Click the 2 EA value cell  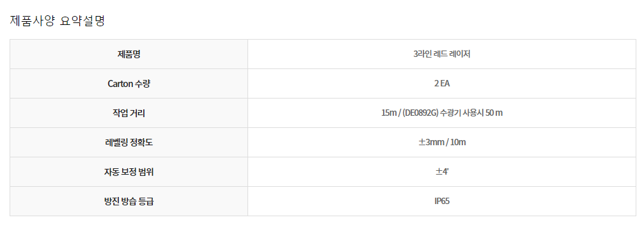(442, 83)
